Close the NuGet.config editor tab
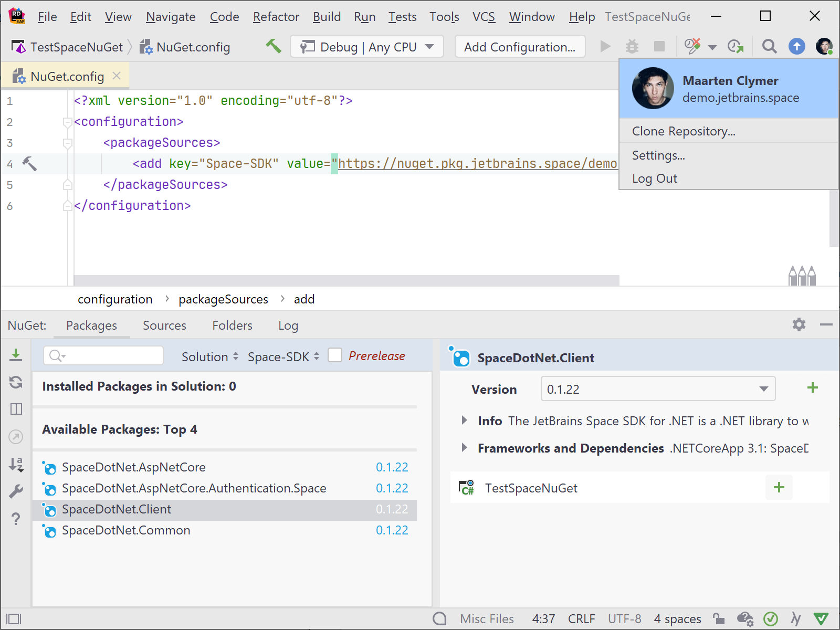Viewport: 840px width, 630px height. [x=117, y=76]
